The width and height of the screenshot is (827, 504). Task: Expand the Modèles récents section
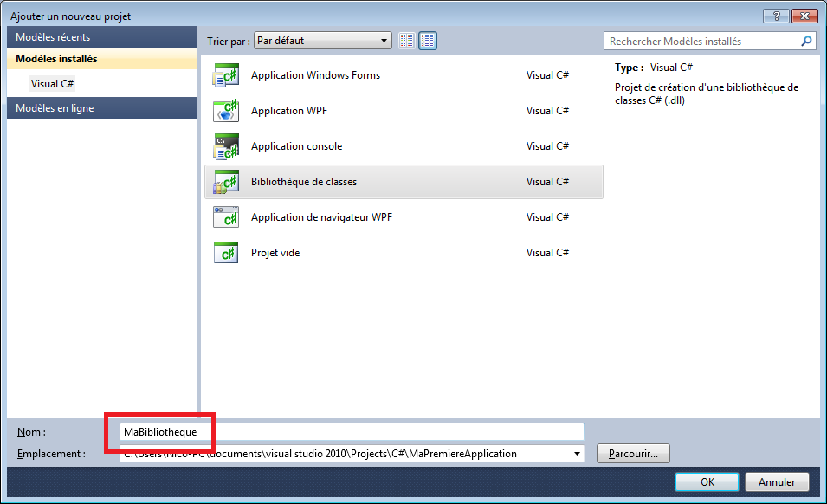click(102, 37)
